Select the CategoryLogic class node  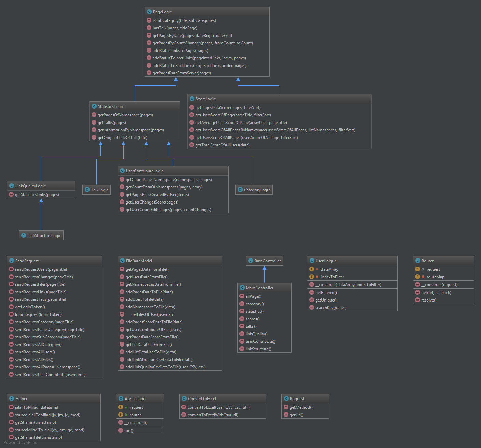pyautogui.click(x=254, y=190)
